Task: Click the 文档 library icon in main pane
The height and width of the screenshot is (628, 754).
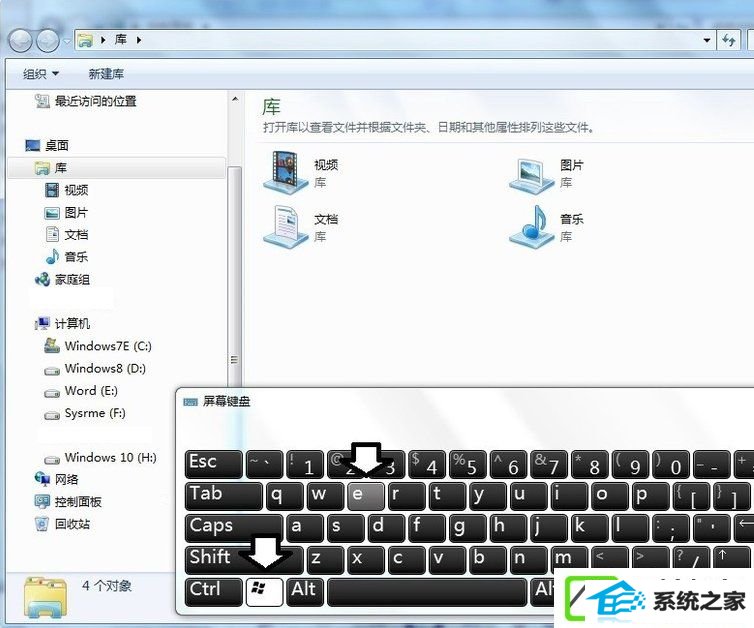Action: [x=286, y=226]
